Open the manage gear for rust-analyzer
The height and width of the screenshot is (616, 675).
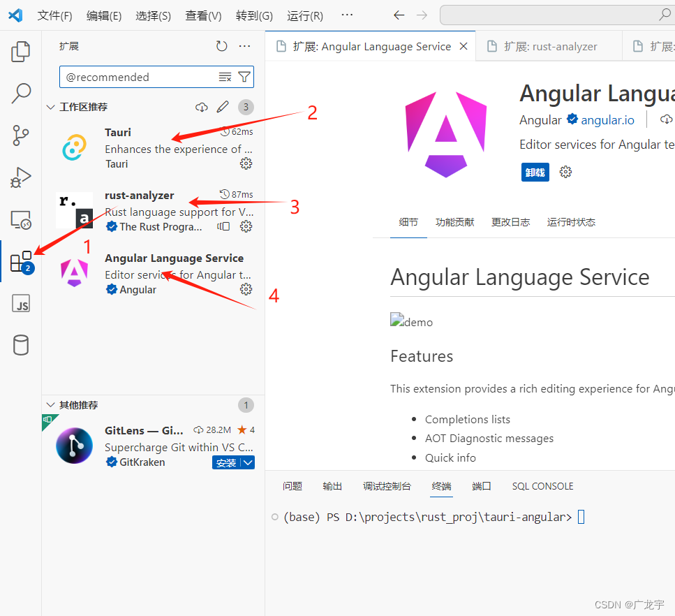[x=246, y=226]
